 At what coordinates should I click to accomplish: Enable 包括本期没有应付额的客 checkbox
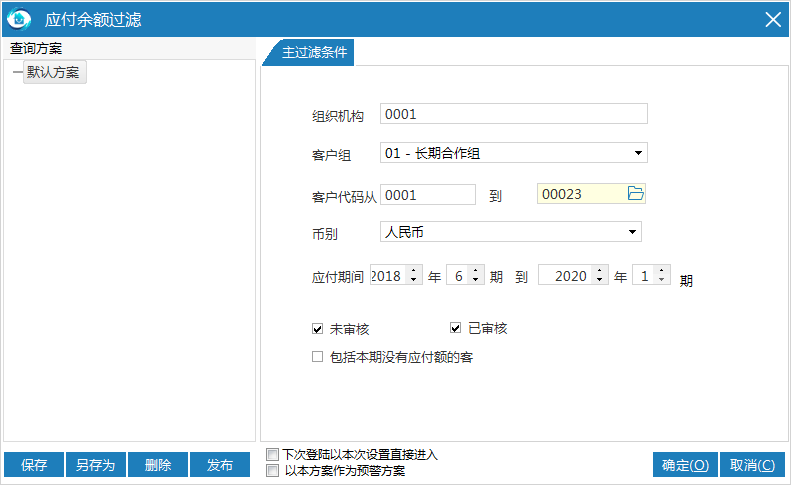tap(317, 357)
